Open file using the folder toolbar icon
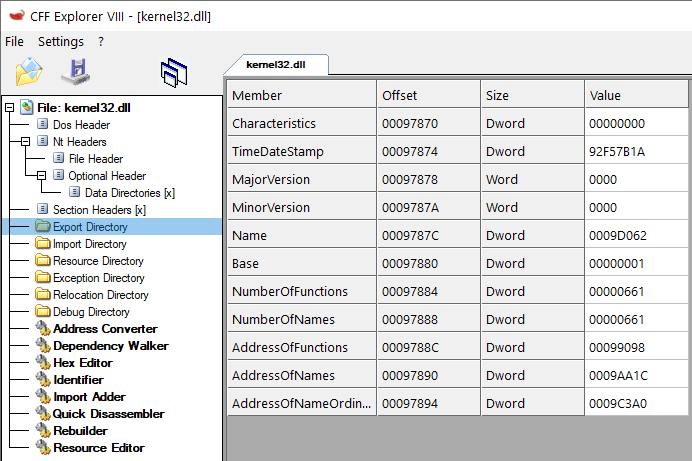 (29, 71)
